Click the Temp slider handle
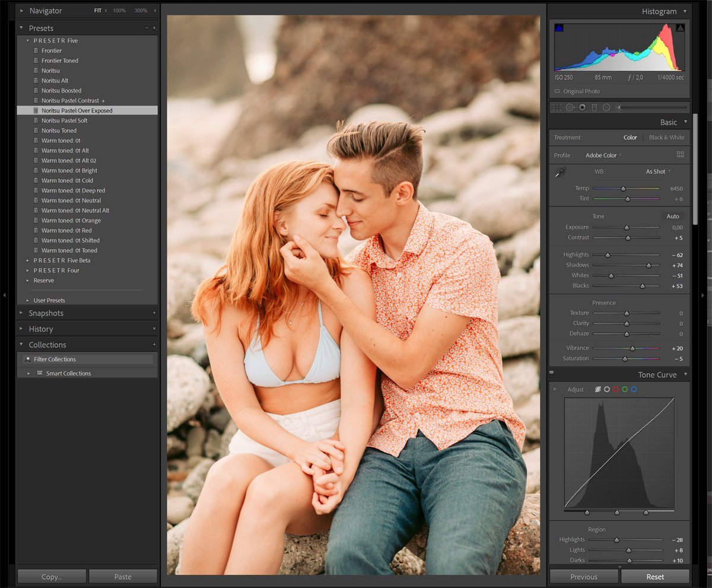 623,188
